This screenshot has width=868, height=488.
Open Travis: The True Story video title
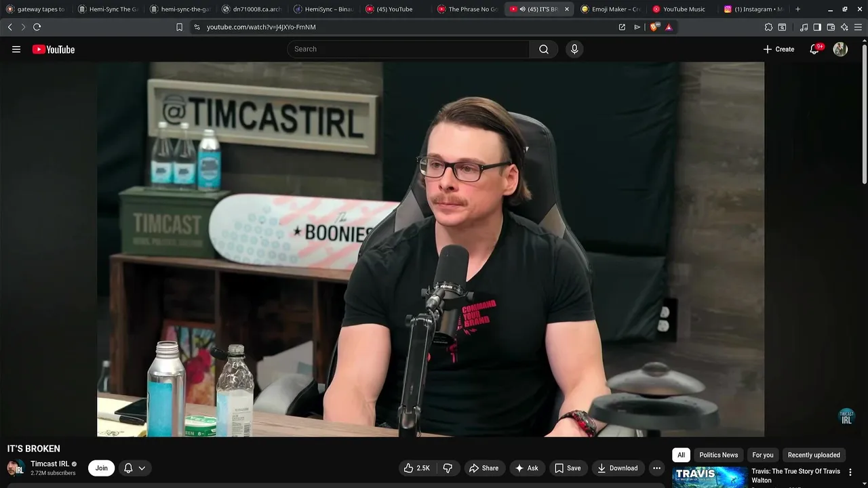(x=795, y=476)
